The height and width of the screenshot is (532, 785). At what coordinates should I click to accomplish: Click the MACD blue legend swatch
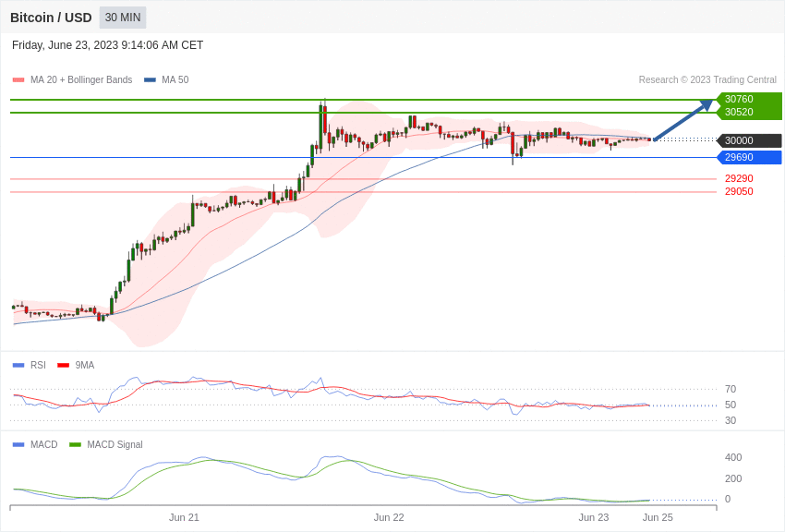click(18, 444)
